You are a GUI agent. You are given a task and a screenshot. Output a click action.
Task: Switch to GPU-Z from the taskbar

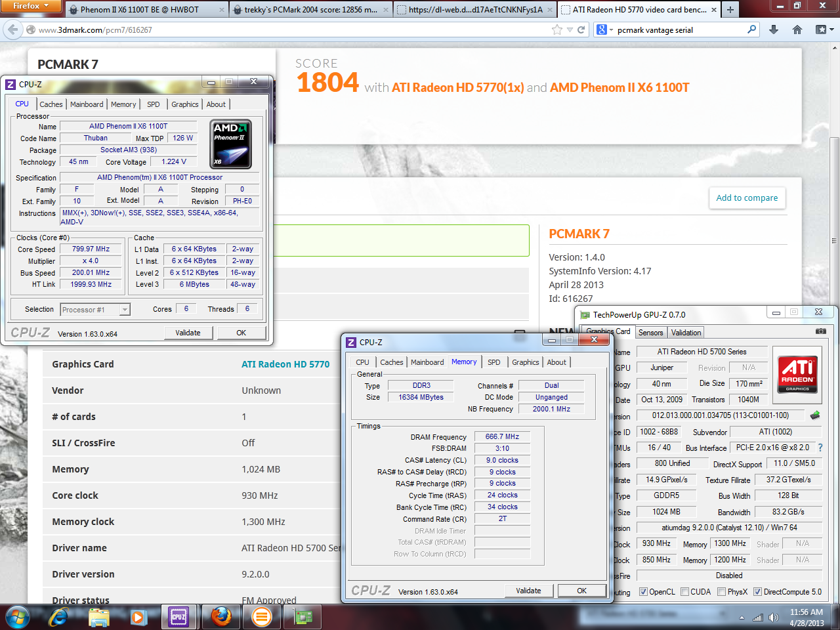click(303, 617)
